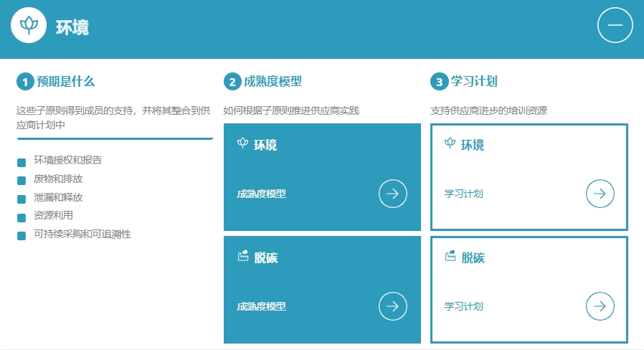644x350 pixels.
Task: Click the 学习计划 label in the 脱碳 card
Action: (463, 306)
